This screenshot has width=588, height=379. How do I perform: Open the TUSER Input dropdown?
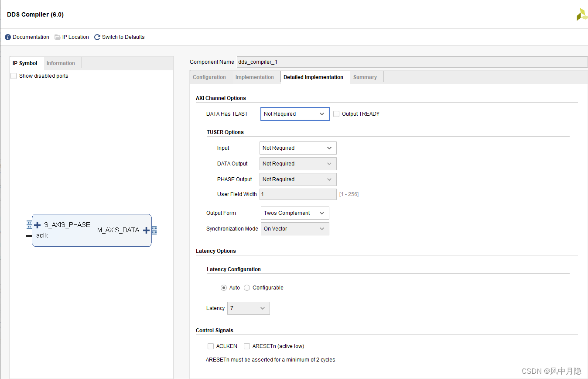coord(298,148)
